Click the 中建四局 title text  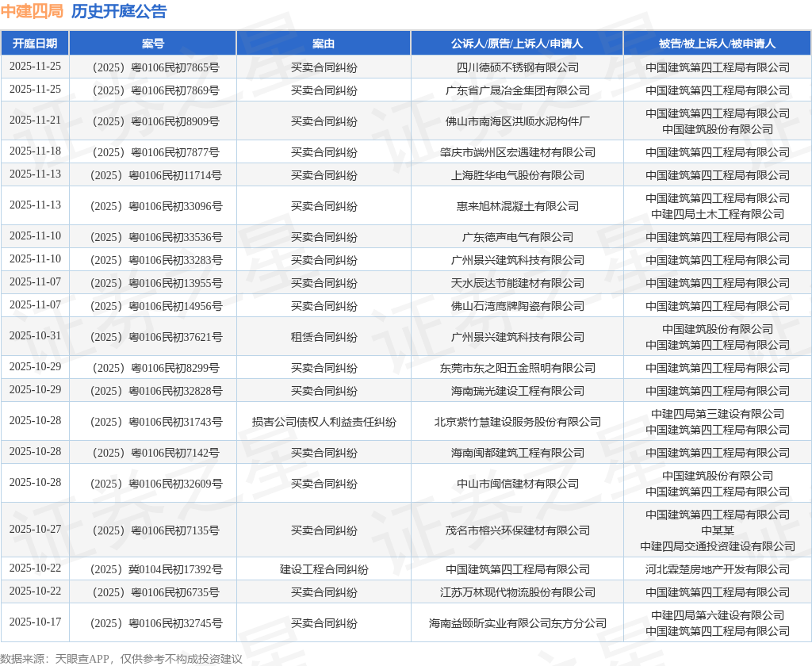click(32, 11)
